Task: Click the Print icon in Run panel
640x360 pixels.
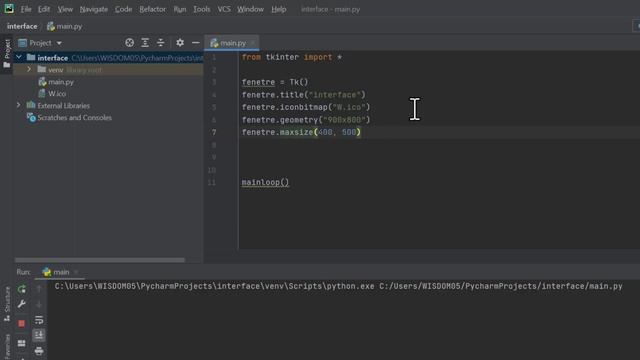Action: [39, 351]
